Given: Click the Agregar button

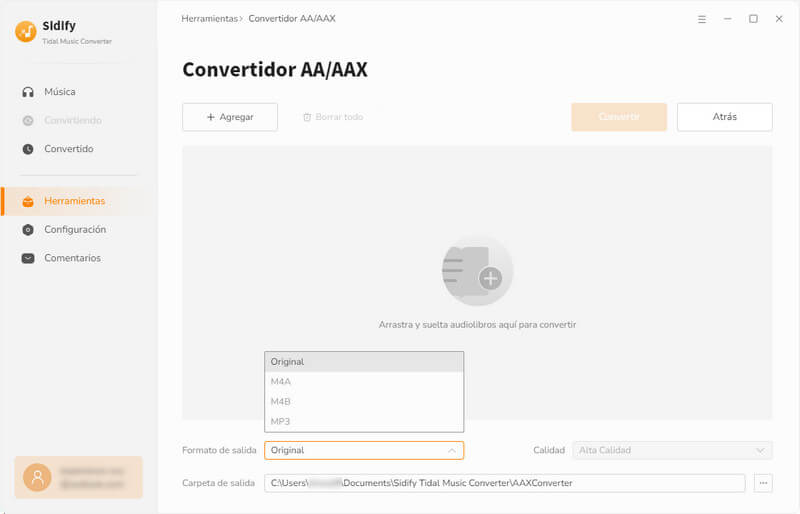Looking at the screenshot, I should coord(230,117).
